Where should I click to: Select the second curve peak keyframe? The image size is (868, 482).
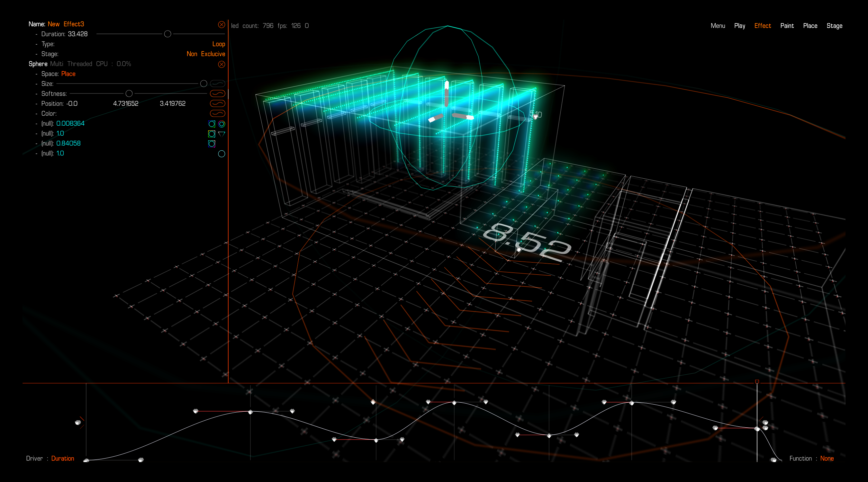click(454, 403)
